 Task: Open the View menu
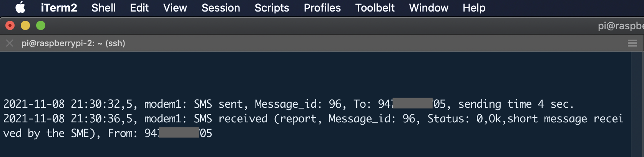(175, 8)
